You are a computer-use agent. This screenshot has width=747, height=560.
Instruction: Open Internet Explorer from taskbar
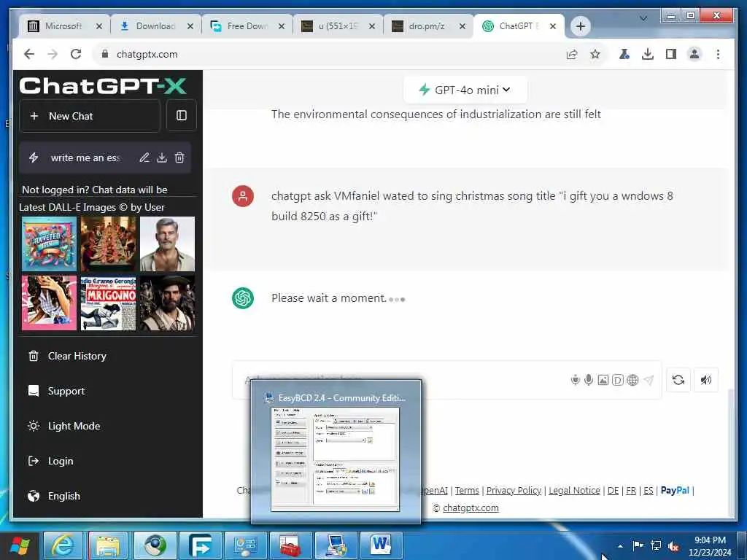pyautogui.click(x=63, y=545)
